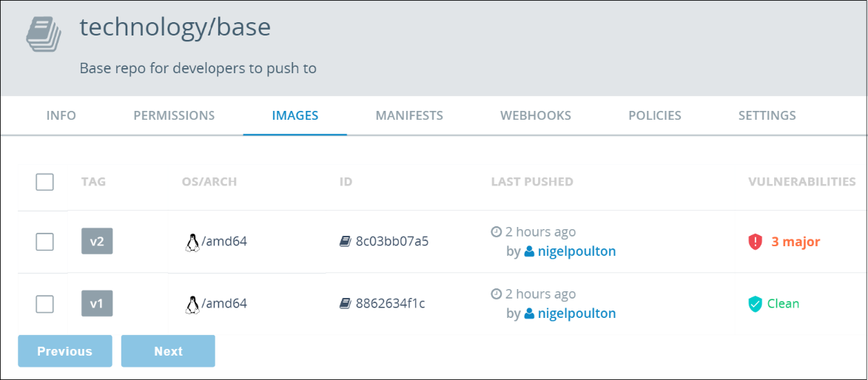
Task: Click the Linux penguin icon in v2 row
Action: [192, 242]
